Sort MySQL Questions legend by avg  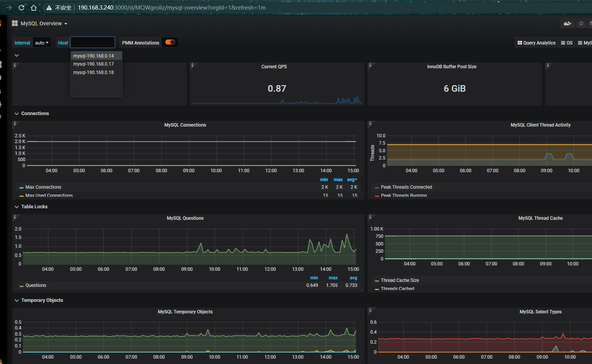click(353, 278)
